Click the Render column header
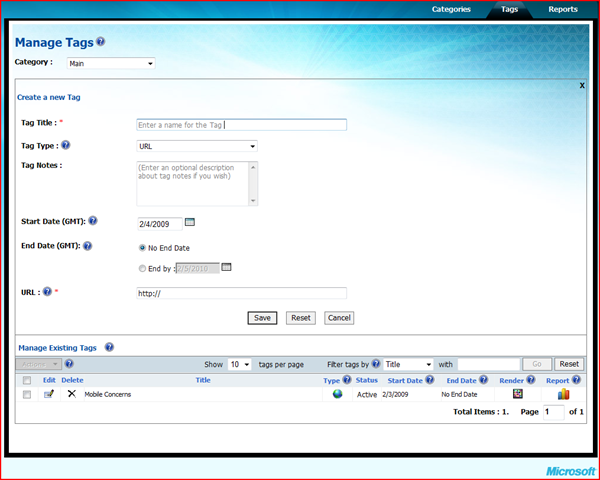Image resolution: width=600 pixels, height=480 pixels. point(511,380)
